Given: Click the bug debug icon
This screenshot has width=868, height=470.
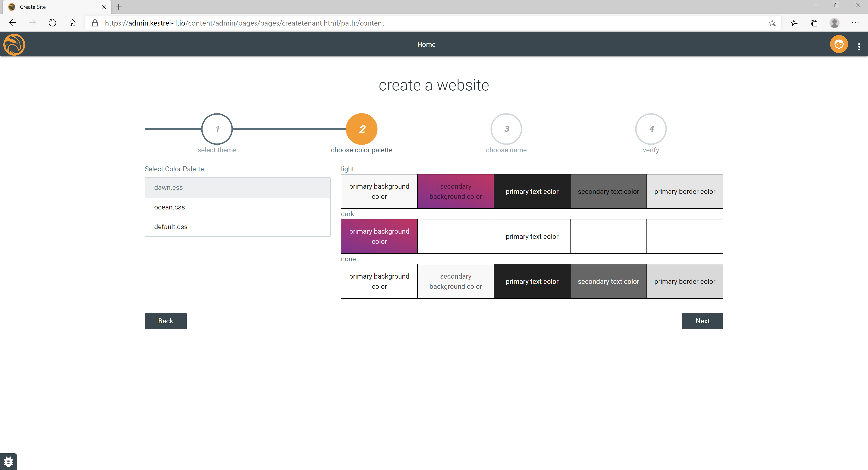Looking at the screenshot, I should point(8,461).
